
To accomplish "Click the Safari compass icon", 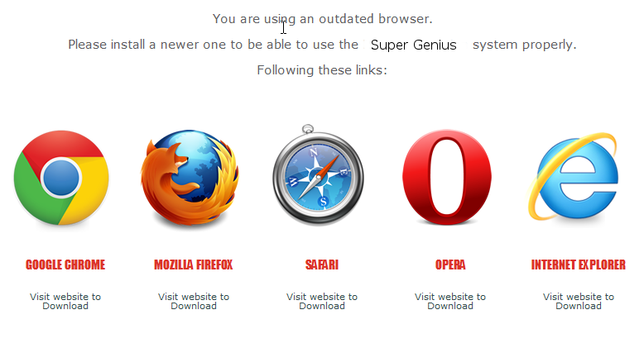I will (318, 174).
